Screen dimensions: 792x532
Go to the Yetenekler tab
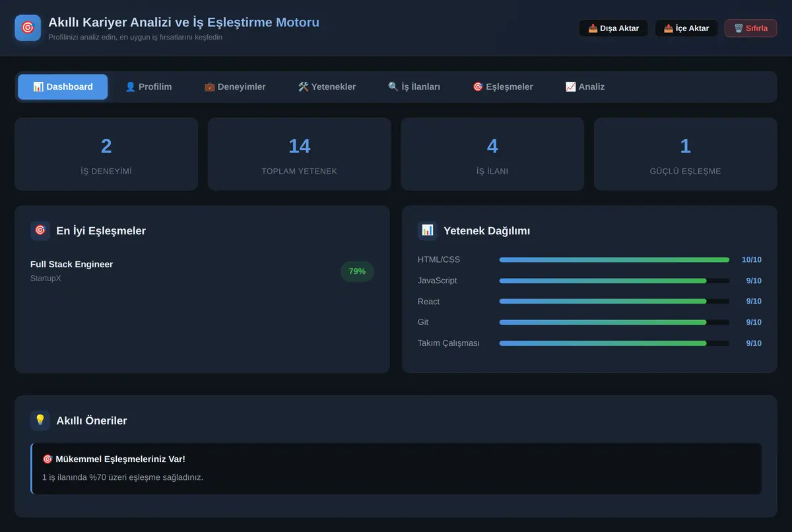327,87
